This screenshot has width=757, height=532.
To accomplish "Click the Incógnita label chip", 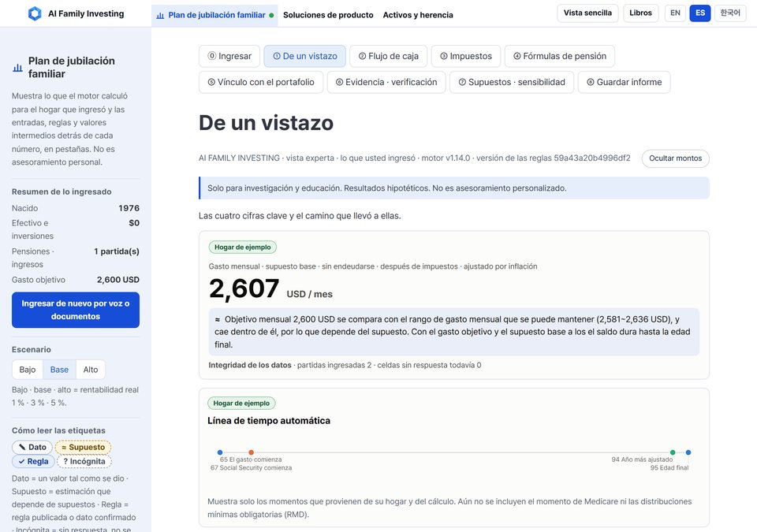I will pyautogui.click(x=84, y=461).
